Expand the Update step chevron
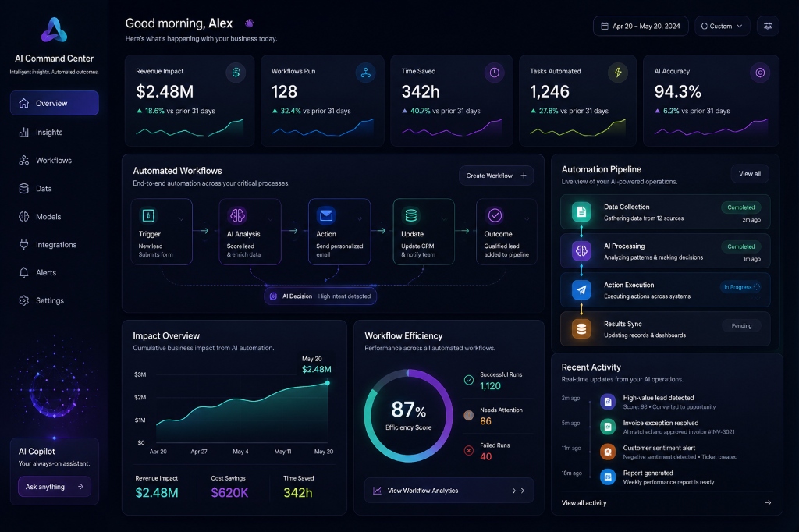 coord(444,219)
